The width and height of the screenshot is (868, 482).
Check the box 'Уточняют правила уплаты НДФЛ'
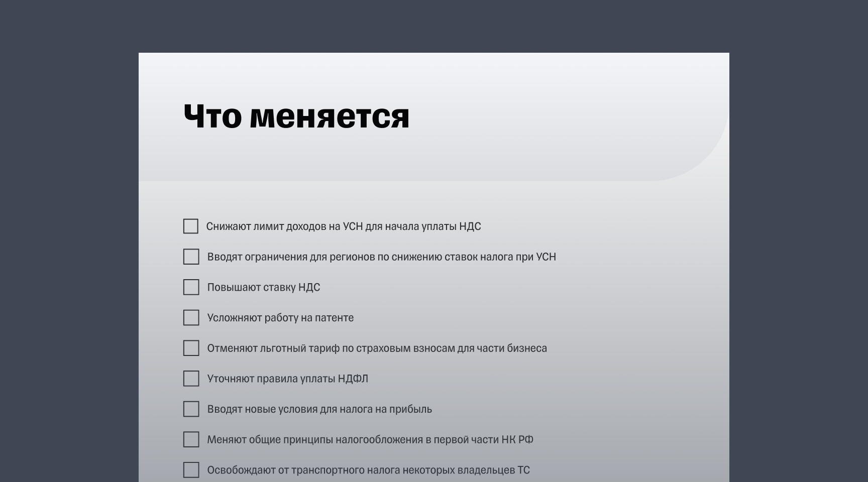pyautogui.click(x=191, y=379)
